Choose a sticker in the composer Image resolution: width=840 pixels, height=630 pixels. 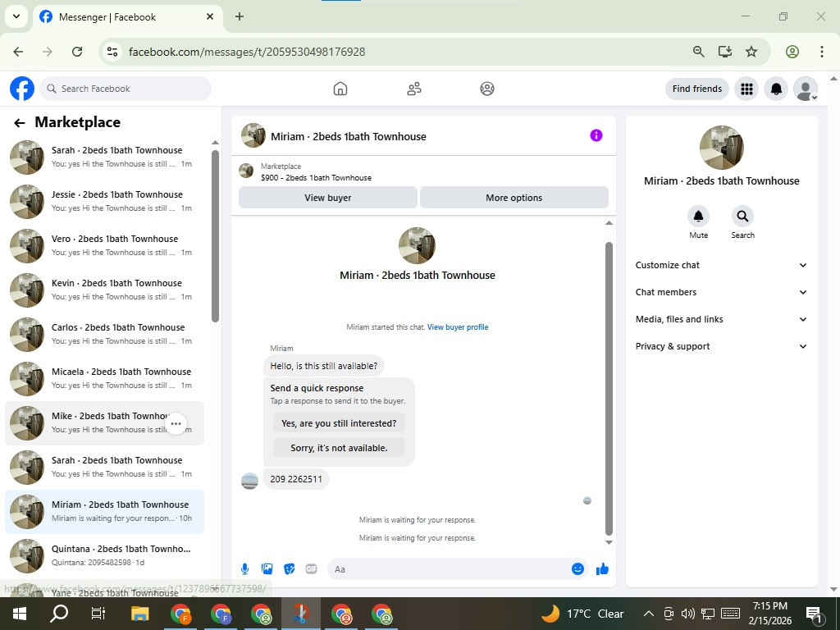click(290, 569)
